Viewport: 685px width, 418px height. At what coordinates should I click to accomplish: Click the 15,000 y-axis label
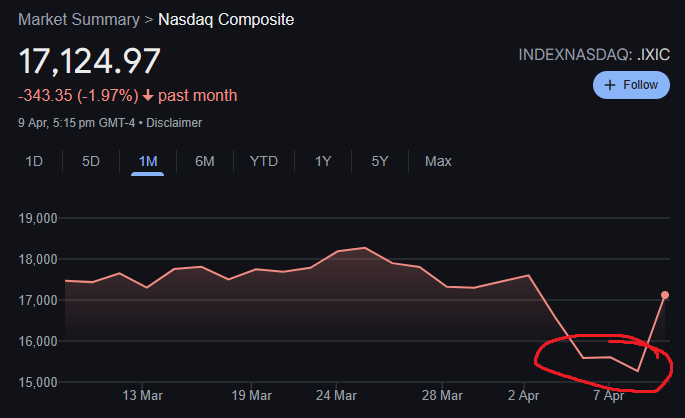(38, 383)
